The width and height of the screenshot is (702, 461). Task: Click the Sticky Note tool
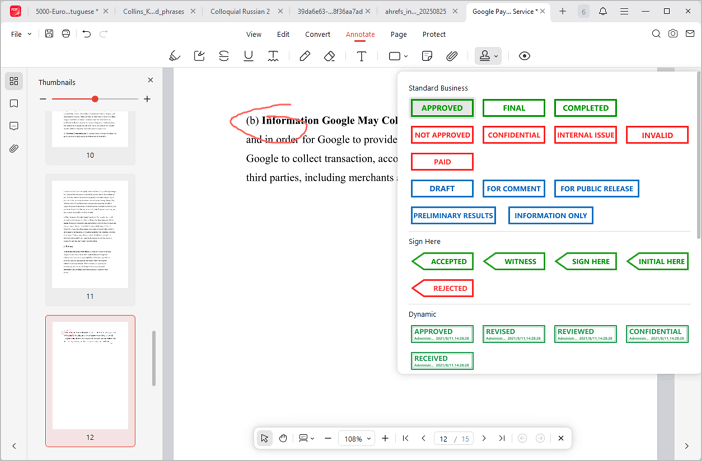(427, 56)
